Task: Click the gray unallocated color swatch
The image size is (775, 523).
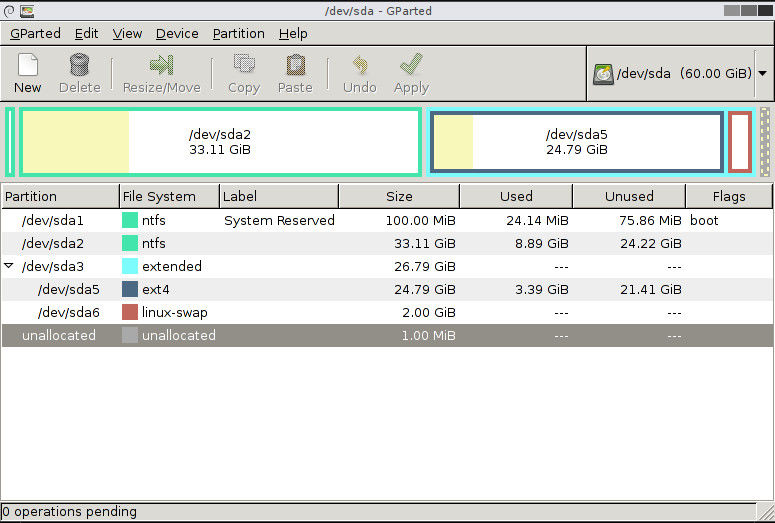Action: 129,335
